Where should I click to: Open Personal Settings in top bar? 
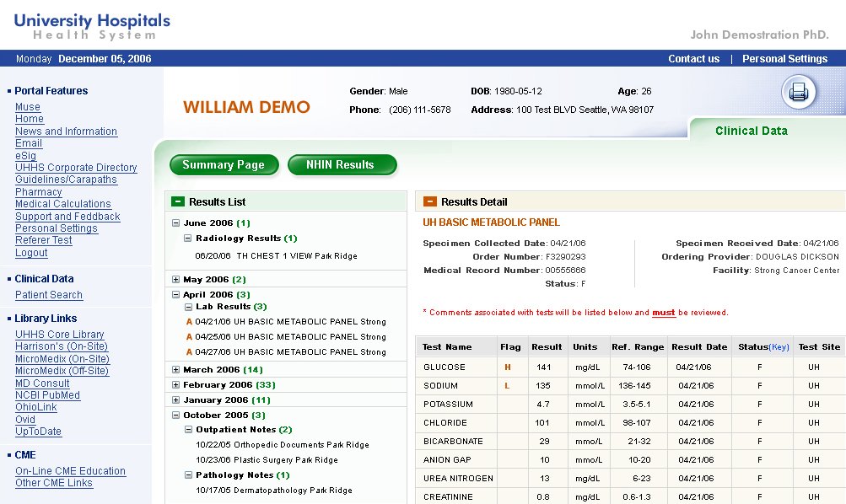[x=784, y=59]
